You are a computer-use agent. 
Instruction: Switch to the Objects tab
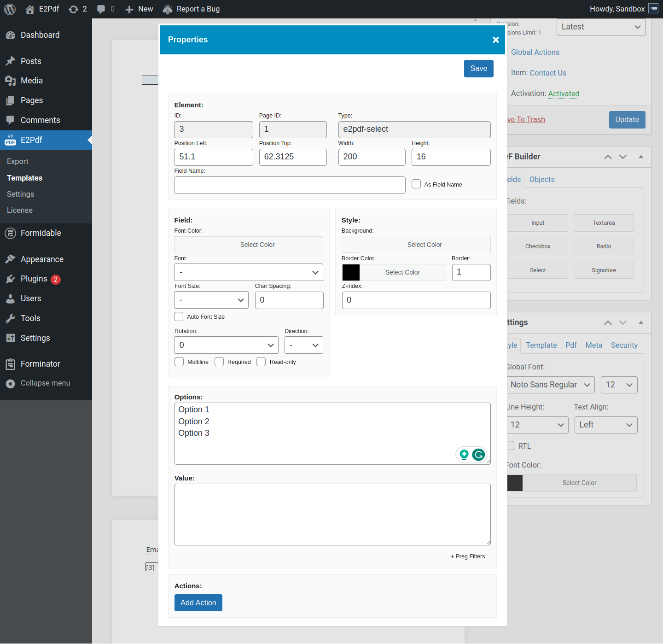[x=541, y=179]
